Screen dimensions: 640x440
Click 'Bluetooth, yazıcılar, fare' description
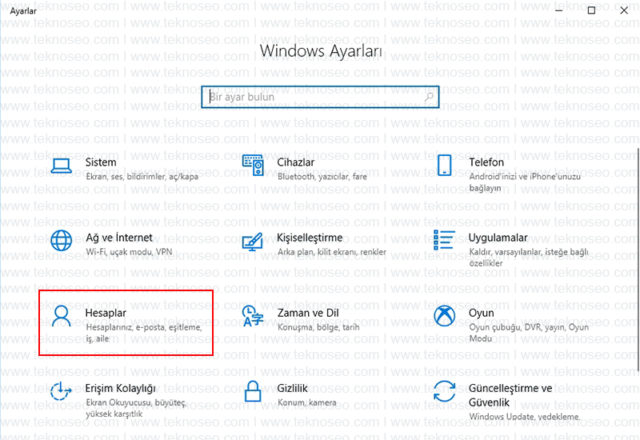click(322, 177)
